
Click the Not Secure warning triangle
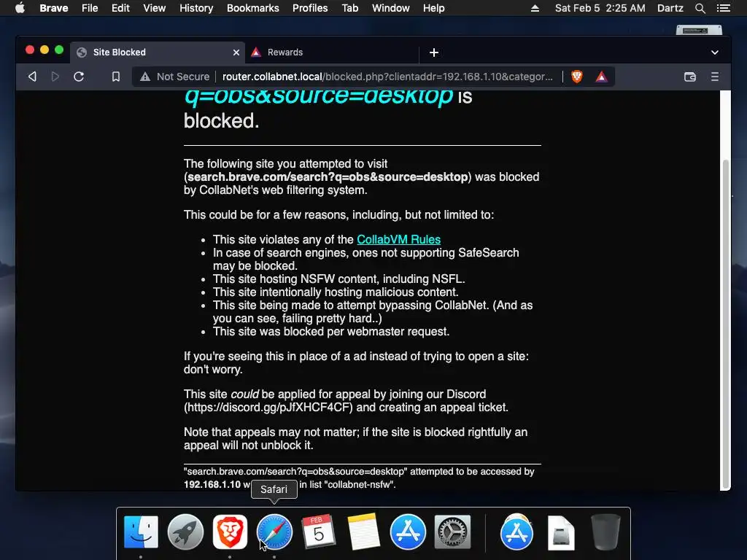click(x=145, y=77)
